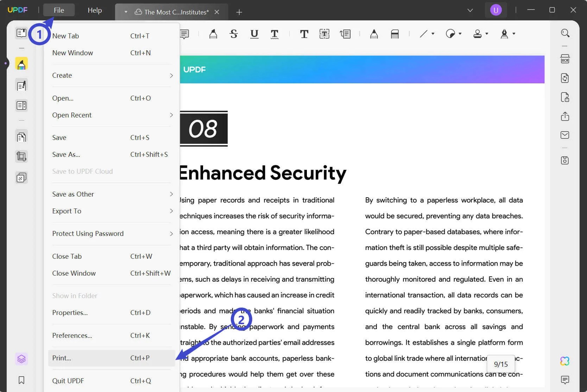Open the Help menu
The image size is (587, 392).
click(94, 10)
